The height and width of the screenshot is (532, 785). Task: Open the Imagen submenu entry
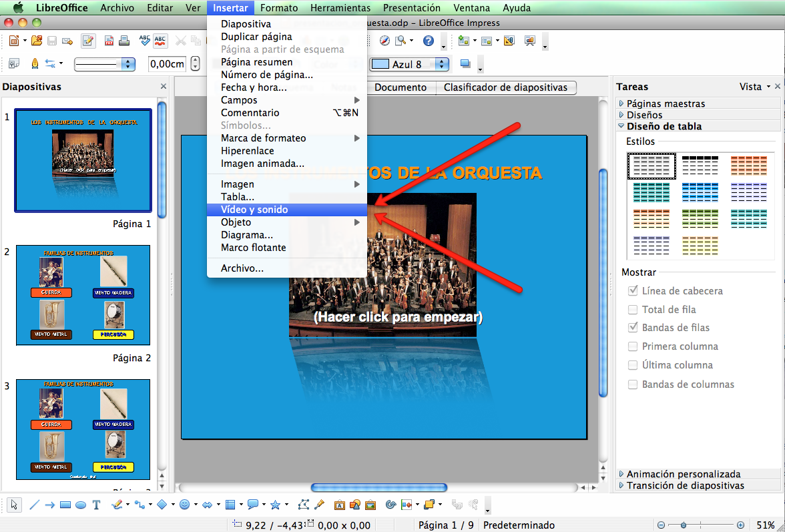coord(287,184)
